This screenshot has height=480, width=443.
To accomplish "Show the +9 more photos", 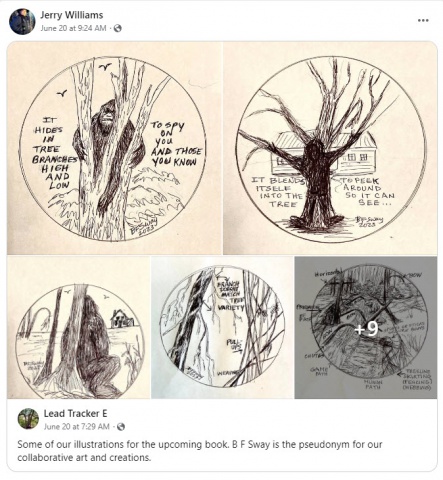I will (366, 327).
